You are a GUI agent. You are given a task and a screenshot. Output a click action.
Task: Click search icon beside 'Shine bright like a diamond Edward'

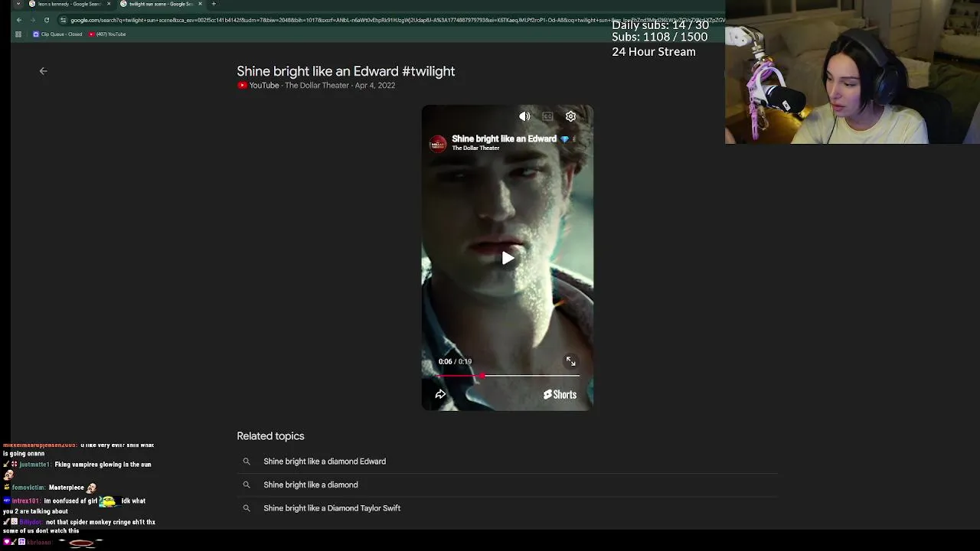247,461
